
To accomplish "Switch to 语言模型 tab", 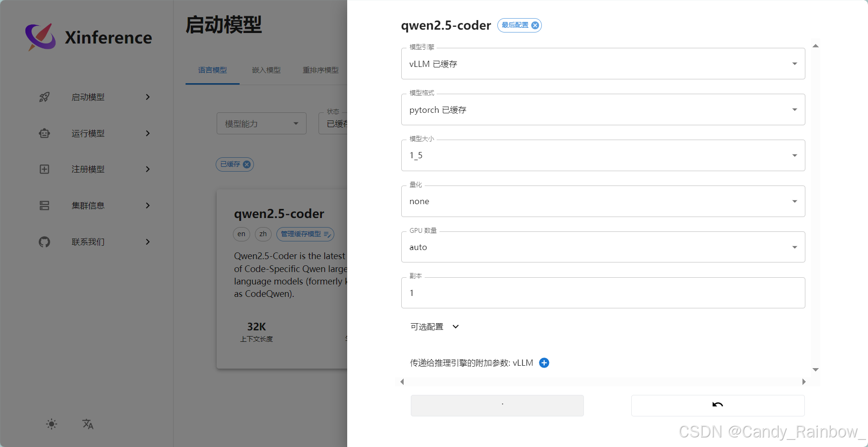I will click(213, 70).
